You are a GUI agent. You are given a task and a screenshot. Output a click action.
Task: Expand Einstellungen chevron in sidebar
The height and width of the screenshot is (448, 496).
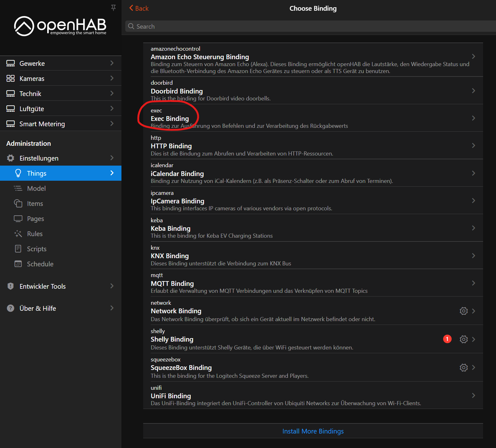(x=112, y=158)
